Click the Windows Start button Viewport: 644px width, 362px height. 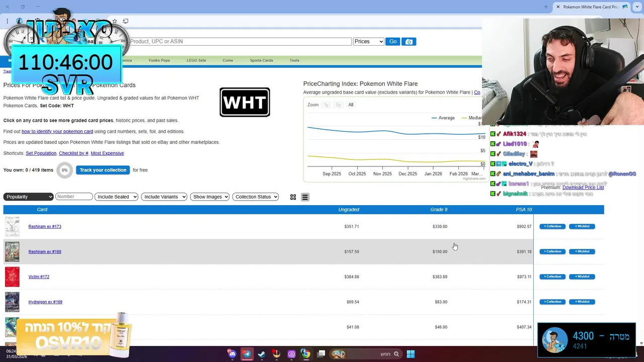pos(411,354)
